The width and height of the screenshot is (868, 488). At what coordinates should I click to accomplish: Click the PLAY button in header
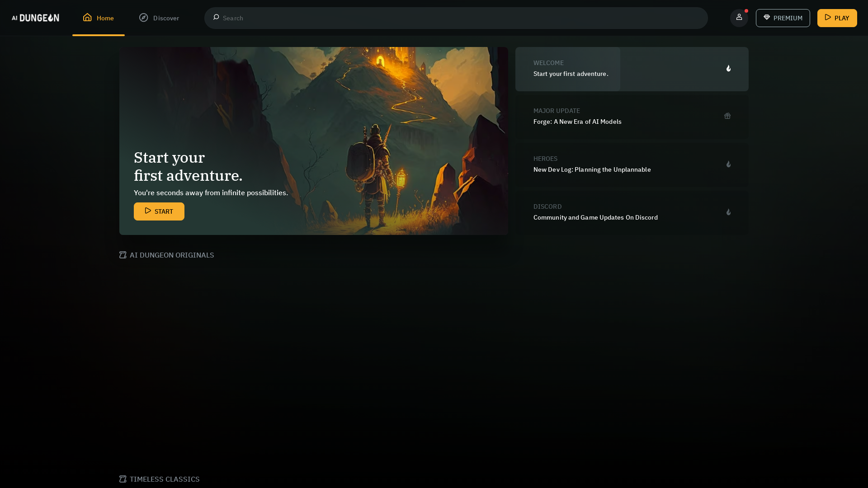(x=837, y=18)
